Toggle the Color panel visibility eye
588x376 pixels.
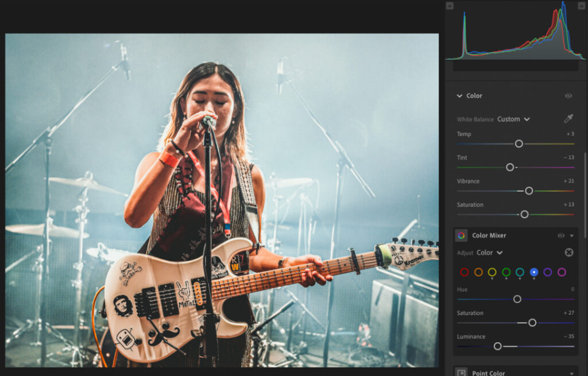tap(569, 96)
